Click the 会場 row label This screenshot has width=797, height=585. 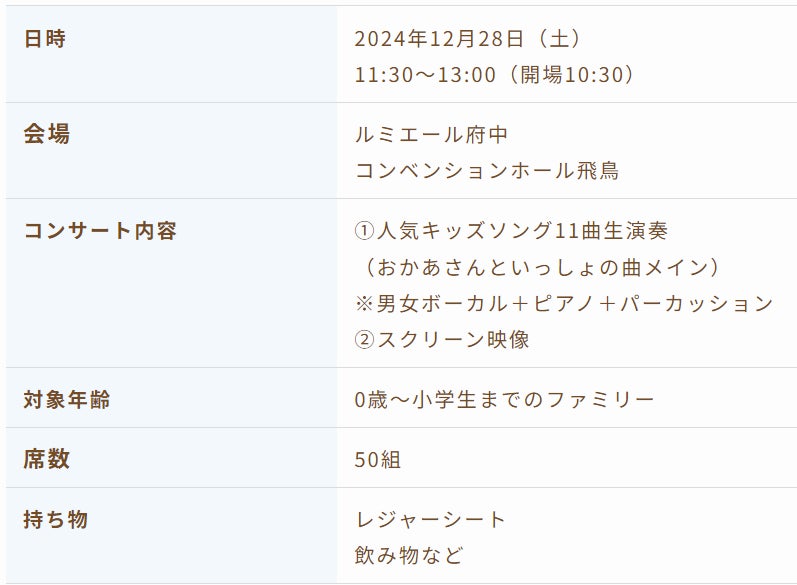pos(46,134)
